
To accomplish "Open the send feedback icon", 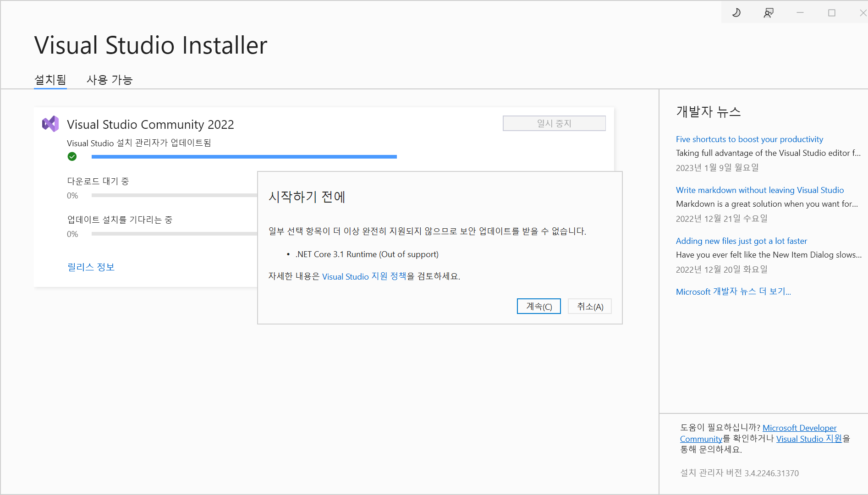I will pyautogui.click(x=769, y=12).
